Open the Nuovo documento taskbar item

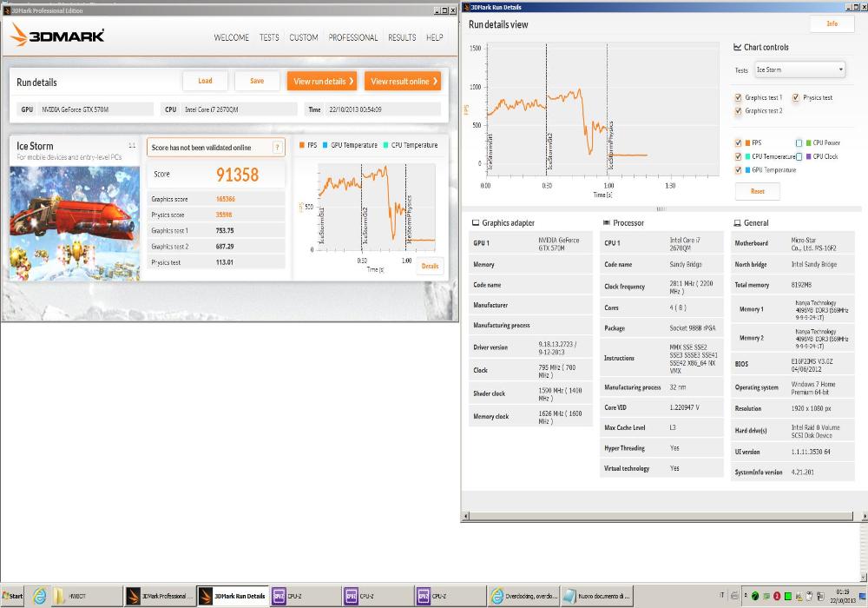point(597,596)
